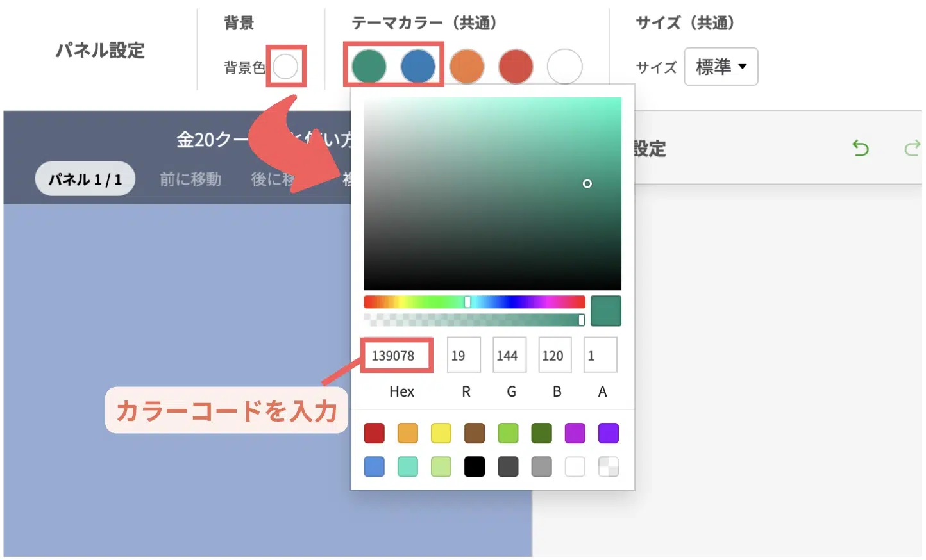Pick the dark red preset swatch
This screenshot has width=926, height=560.
click(x=375, y=433)
